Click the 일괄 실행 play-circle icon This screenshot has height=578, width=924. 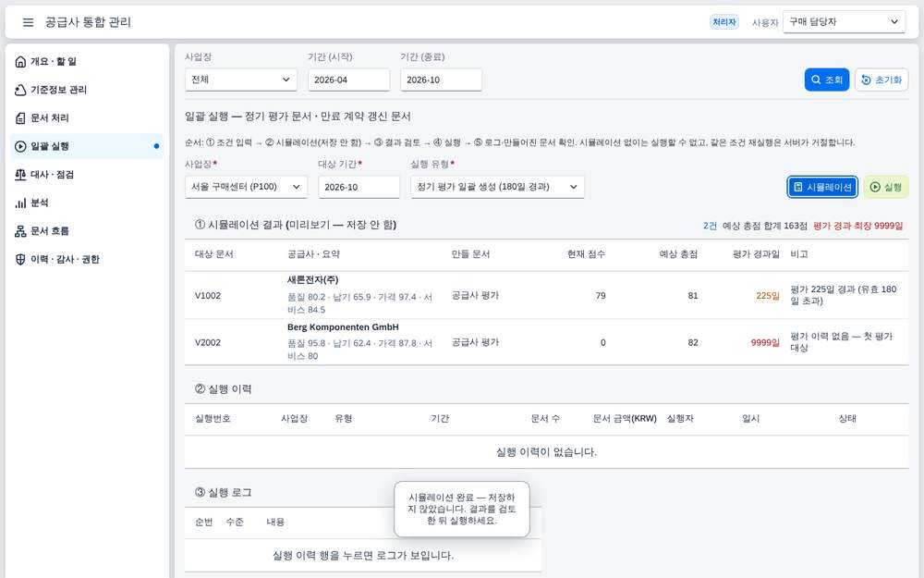[20, 146]
